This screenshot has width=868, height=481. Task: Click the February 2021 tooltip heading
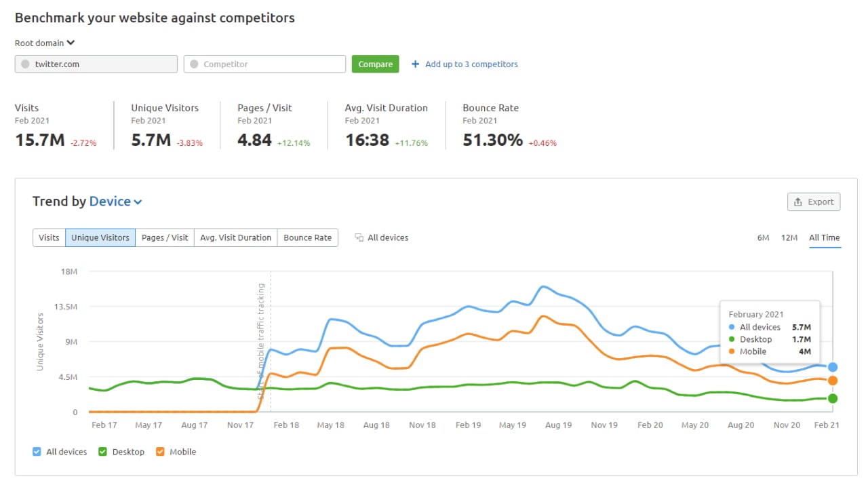point(756,314)
